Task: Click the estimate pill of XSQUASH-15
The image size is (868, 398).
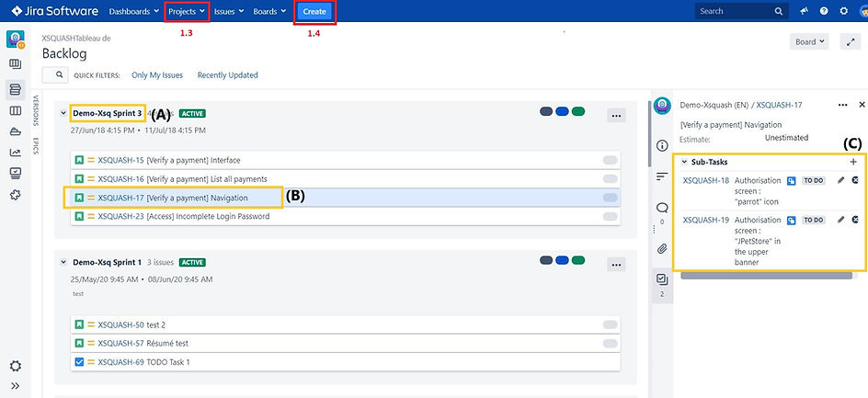Action: point(610,160)
